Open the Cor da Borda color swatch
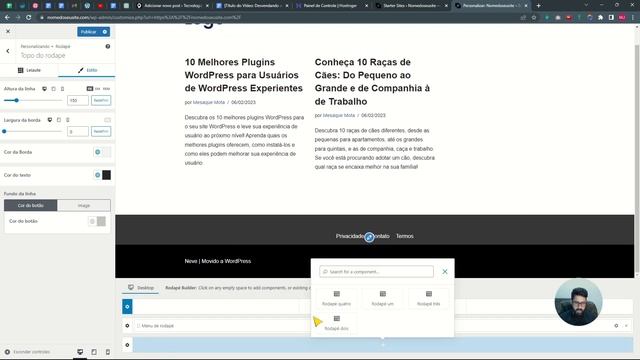640x360 pixels. point(107,152)
